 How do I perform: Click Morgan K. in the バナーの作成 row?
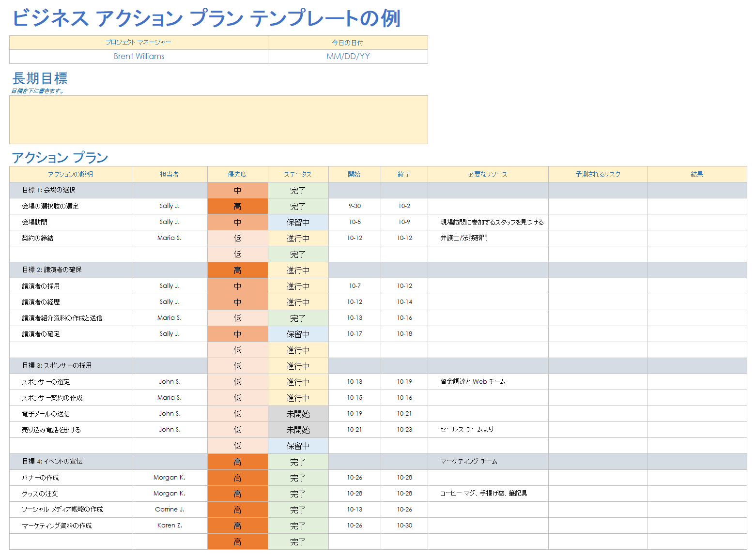[170, 478]
